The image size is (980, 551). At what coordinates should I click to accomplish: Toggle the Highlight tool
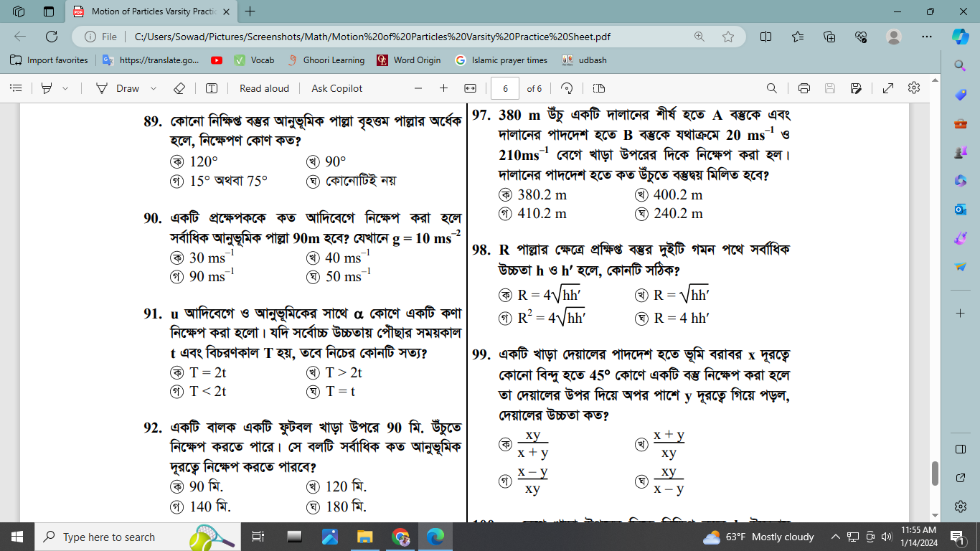click(x=47, y=88)
